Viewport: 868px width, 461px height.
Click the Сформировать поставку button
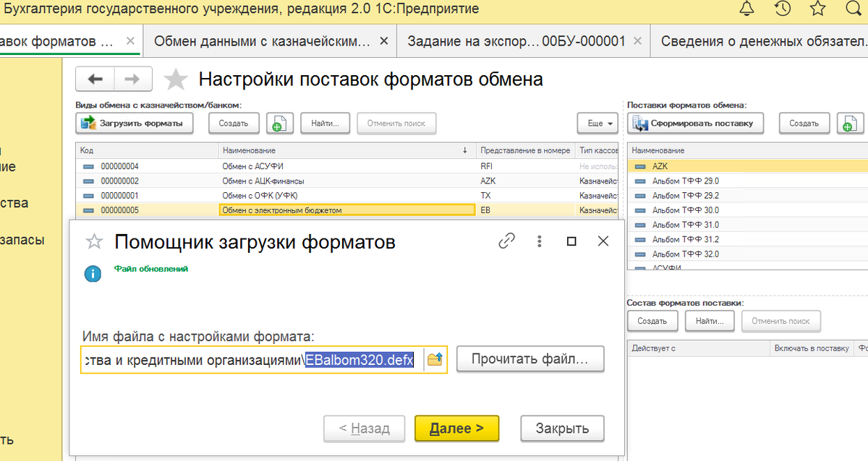click(x=694, y=124)
